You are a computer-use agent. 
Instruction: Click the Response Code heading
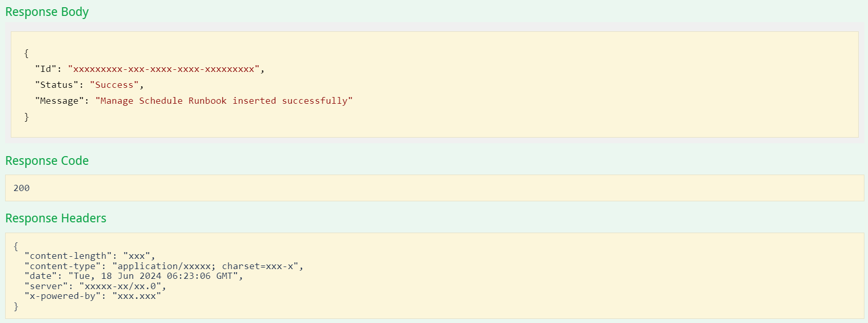(47, 161)
